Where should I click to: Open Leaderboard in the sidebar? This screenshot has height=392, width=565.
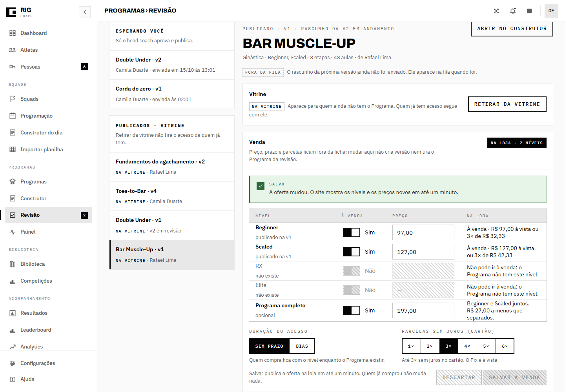(x=48, y=330)
